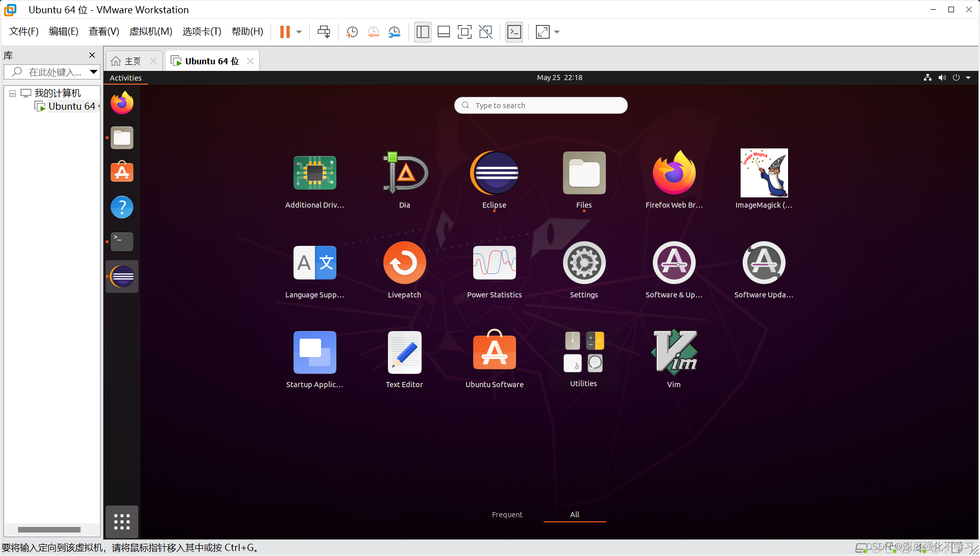Launch Software Updater app

tap(764, 270)
